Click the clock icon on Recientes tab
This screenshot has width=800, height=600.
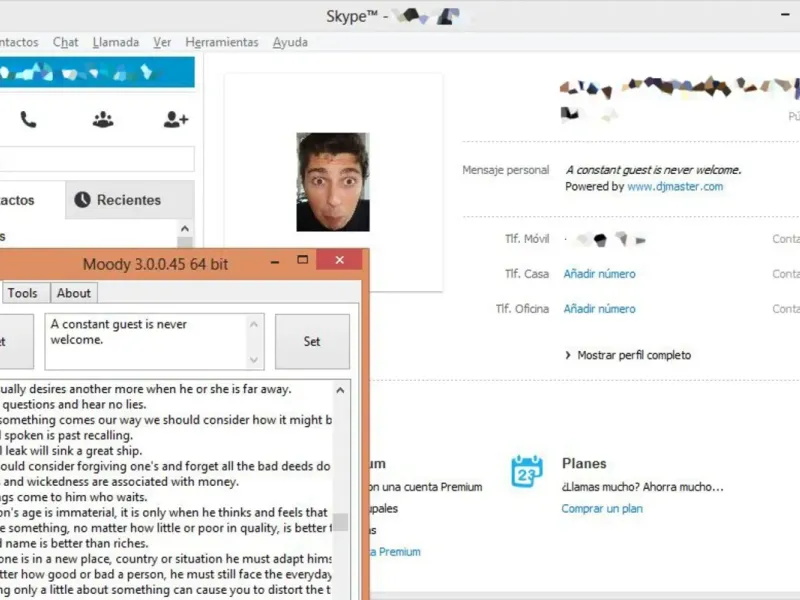(x=82, y=199)
